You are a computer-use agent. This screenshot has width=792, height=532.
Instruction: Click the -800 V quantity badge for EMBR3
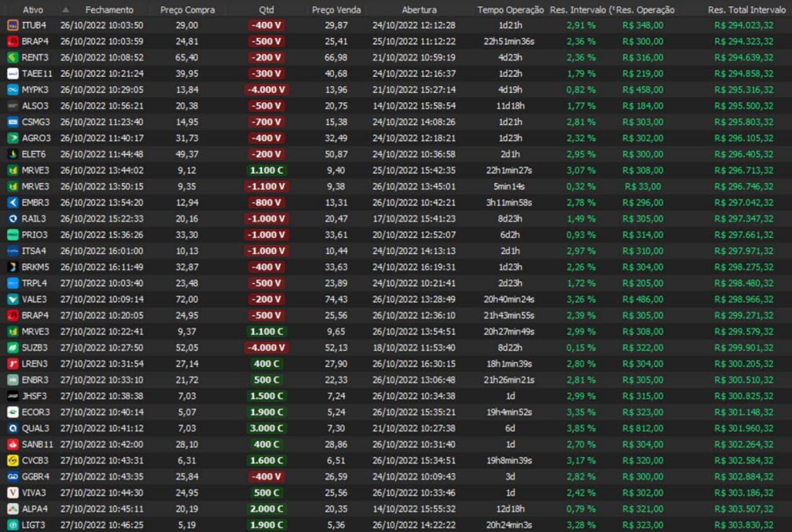[266, 203]
